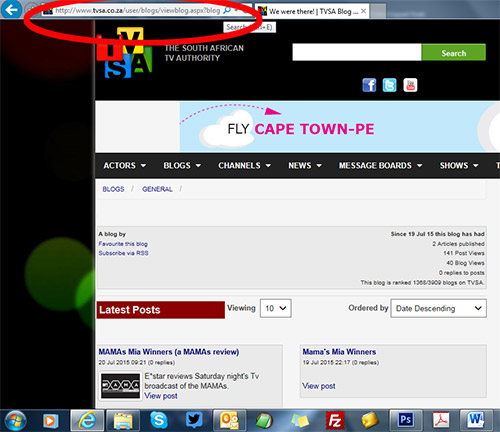
Task: Click View post under E*star review
Action: tap(161, 396)
